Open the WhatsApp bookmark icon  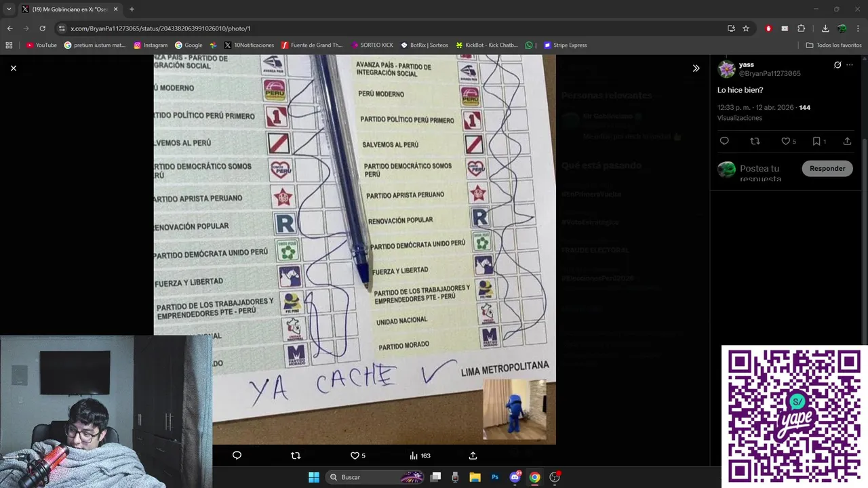coord(529,45)
